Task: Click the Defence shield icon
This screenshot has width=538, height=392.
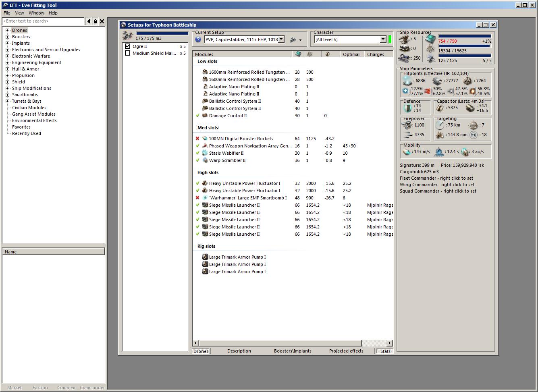Action: 407,108
